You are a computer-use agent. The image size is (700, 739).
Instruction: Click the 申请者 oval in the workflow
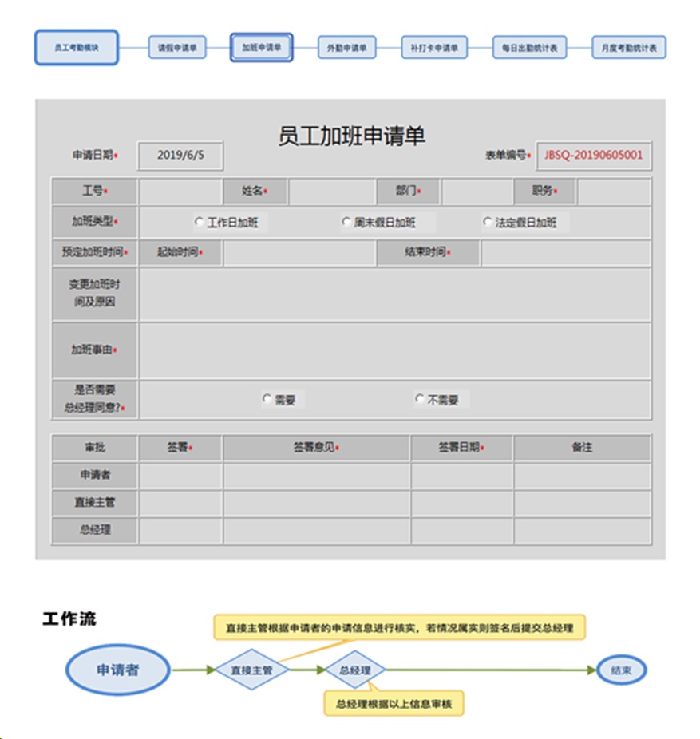(118, 670)
